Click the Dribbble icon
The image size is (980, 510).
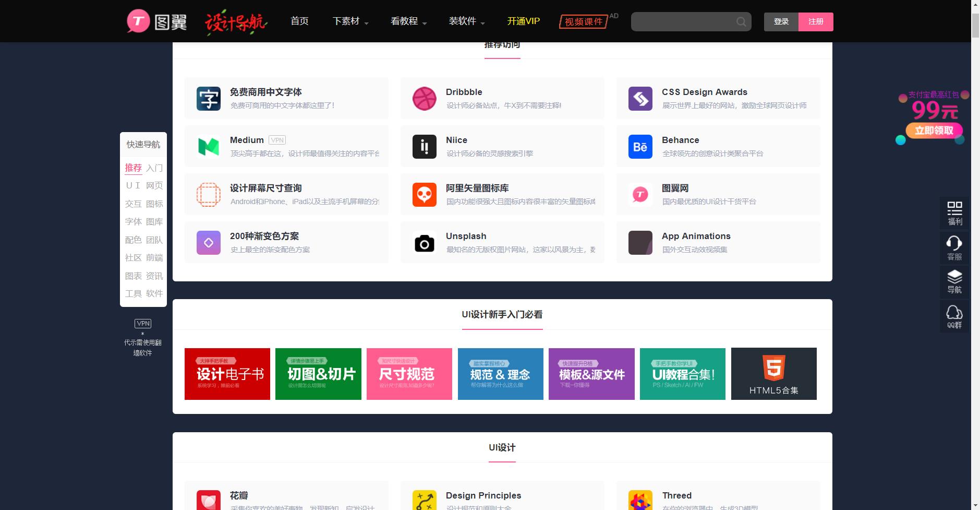[x=424, y=98]
